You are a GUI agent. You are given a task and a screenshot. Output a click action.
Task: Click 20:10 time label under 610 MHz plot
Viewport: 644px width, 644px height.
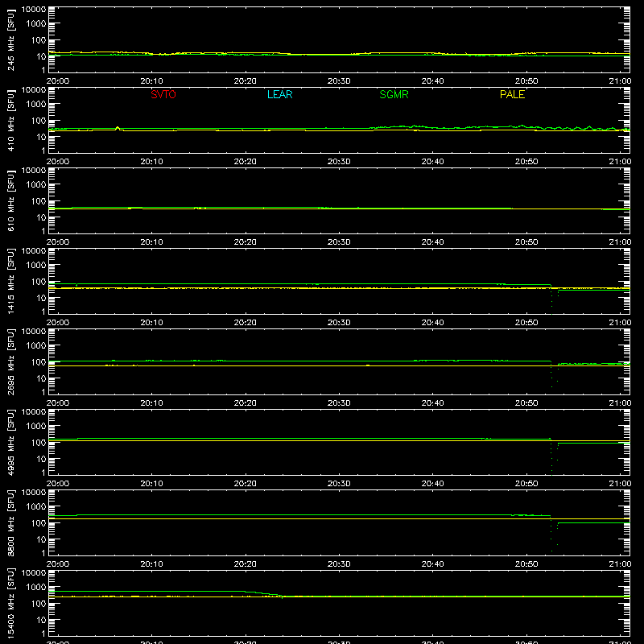click(151, 242)
